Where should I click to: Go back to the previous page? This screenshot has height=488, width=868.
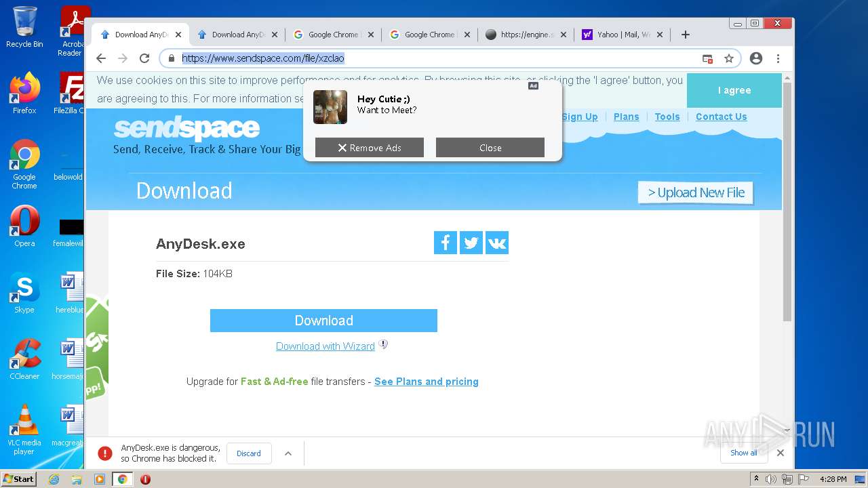click(x=101, y=58)
